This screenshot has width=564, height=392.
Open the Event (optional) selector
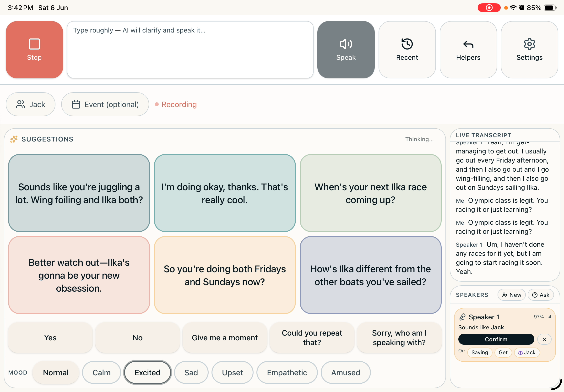coord(105,104)
